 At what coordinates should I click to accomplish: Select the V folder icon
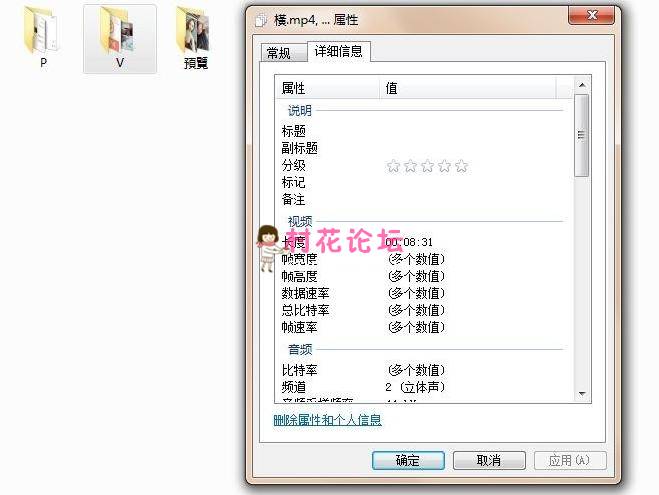coord(120,33)
